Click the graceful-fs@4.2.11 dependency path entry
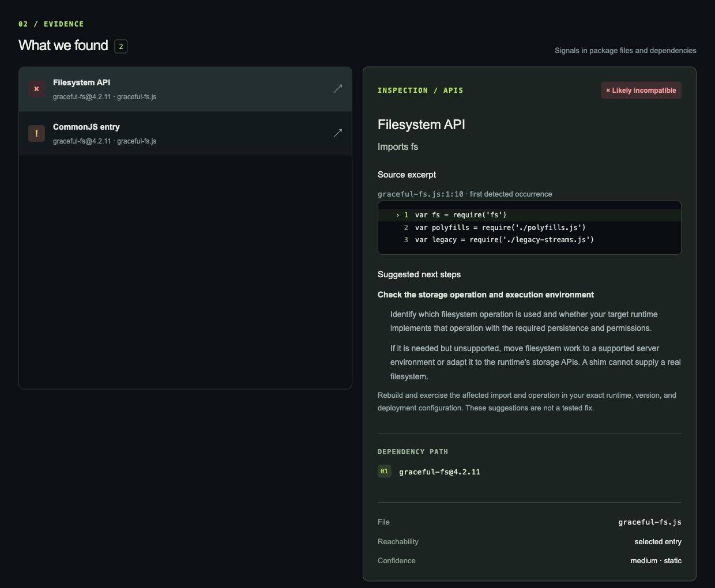Image resolution: width=715 pixels, height=588 pixels. (439, 472)
